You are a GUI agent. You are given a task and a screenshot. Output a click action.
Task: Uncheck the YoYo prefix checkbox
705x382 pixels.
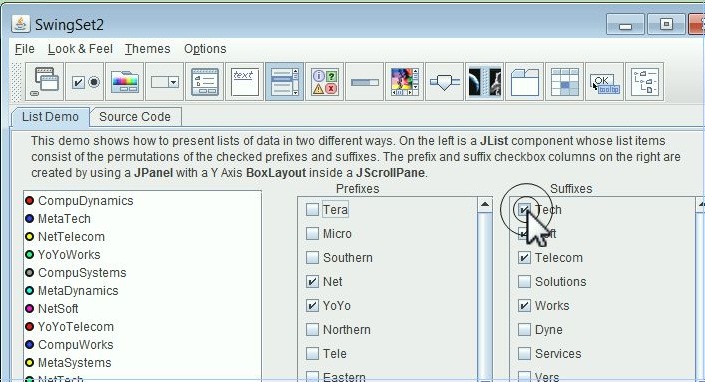312,306
